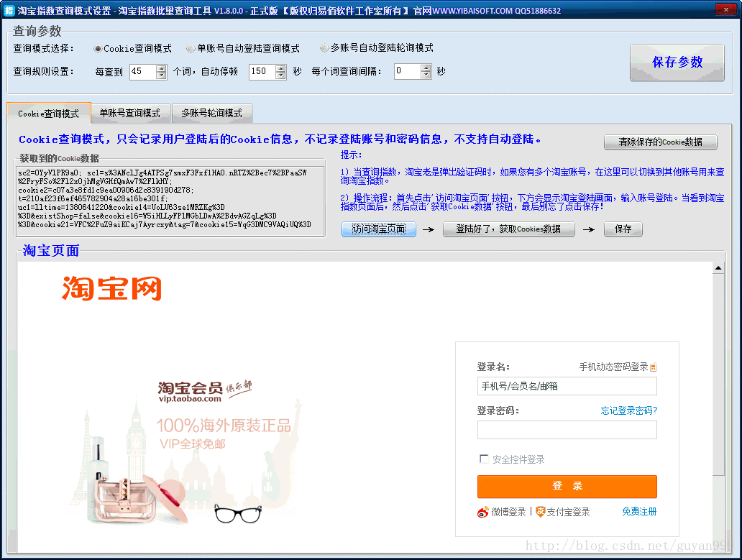This screenshot has width=742, height=560.
Task: Decrease the 自动停顿 seconds spinner
Action: click(x=280, y=75)
